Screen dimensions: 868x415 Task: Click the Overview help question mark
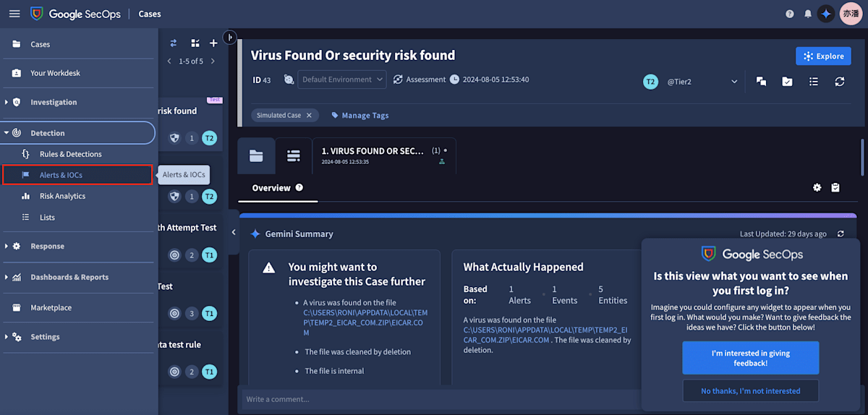click(299, 187)
